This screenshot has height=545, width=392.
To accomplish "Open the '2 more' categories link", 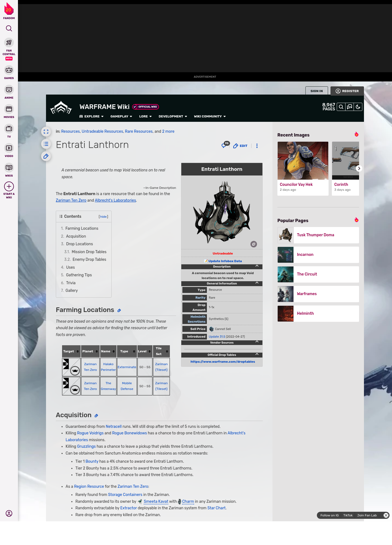I will (x=168, y=131).
